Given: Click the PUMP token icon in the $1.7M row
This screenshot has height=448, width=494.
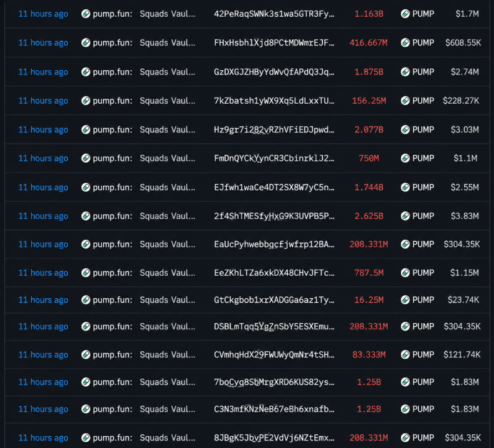Looking at the screenshot, I should click(405, 14).
